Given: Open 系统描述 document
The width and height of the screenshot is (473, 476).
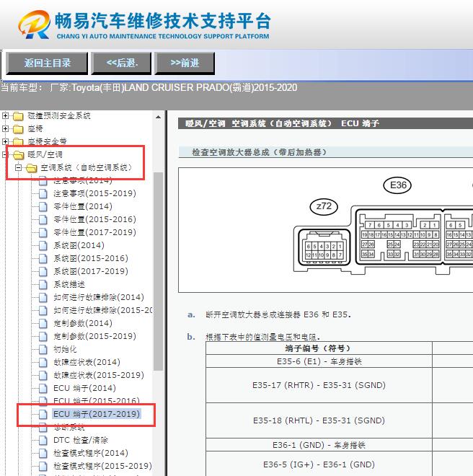Looking at the screenshot, I should 69,284.
